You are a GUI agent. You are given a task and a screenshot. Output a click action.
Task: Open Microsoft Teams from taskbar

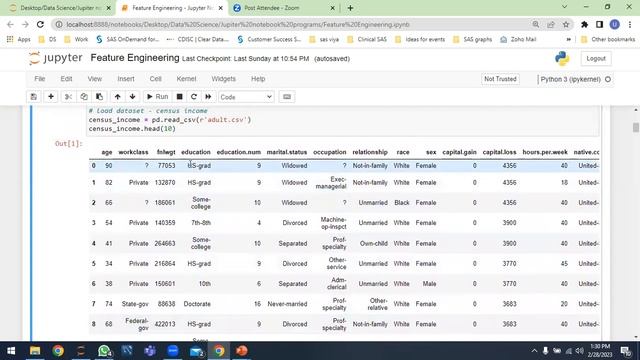pyautogui.click(x=150, y=351)
